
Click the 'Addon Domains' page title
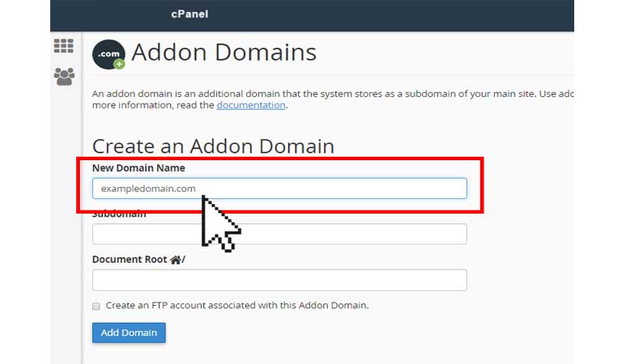pyautogui.click(x=224, y=53)
